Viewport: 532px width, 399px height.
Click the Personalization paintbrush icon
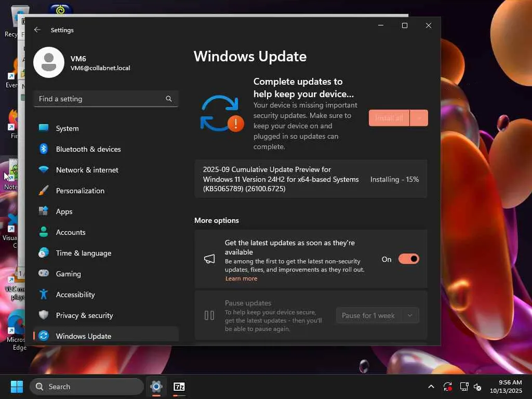point(44,190)
